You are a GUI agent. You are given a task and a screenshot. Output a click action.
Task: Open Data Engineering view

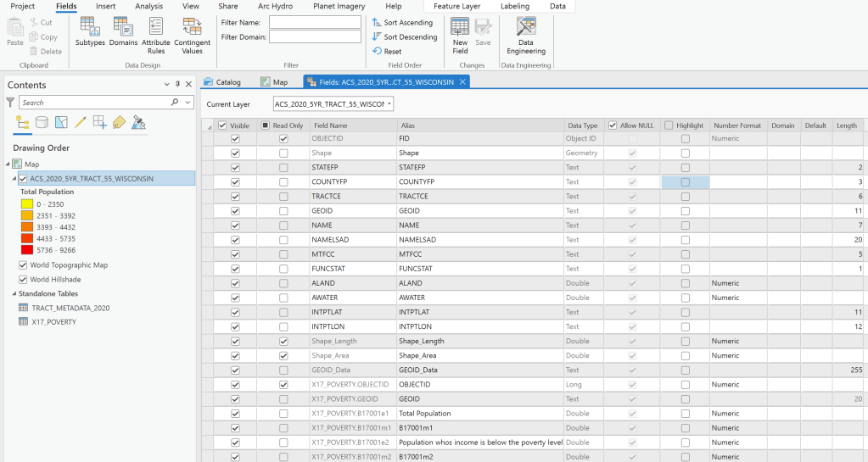coord(526,34)
